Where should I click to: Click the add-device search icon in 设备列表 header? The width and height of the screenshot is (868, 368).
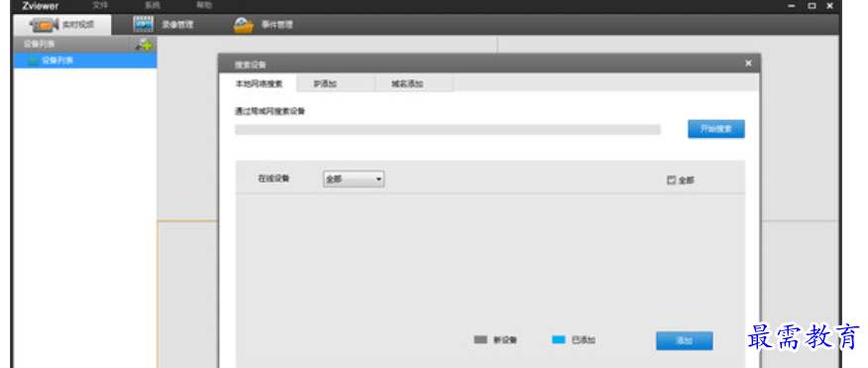(144, 45)
